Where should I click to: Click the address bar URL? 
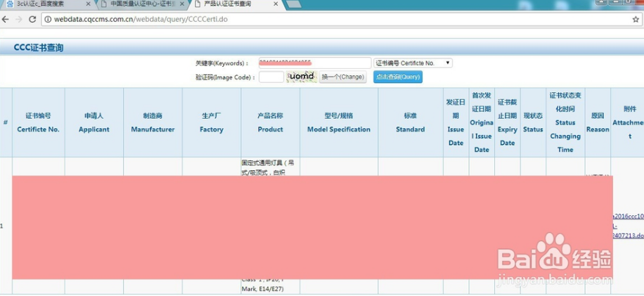pos(141,20)
